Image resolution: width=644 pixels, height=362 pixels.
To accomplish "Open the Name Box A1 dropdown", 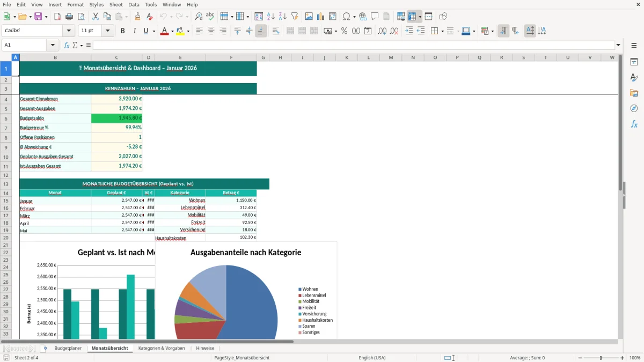I will [53, 45].
